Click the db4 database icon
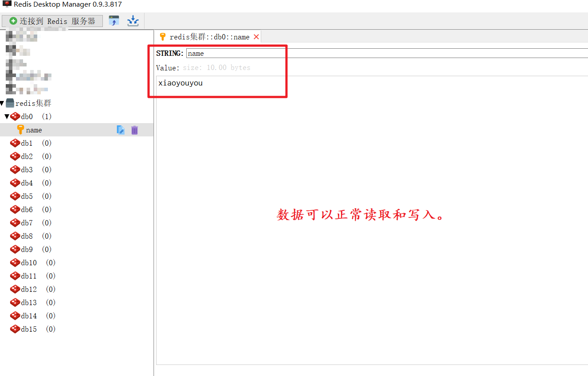 (15, 183)
